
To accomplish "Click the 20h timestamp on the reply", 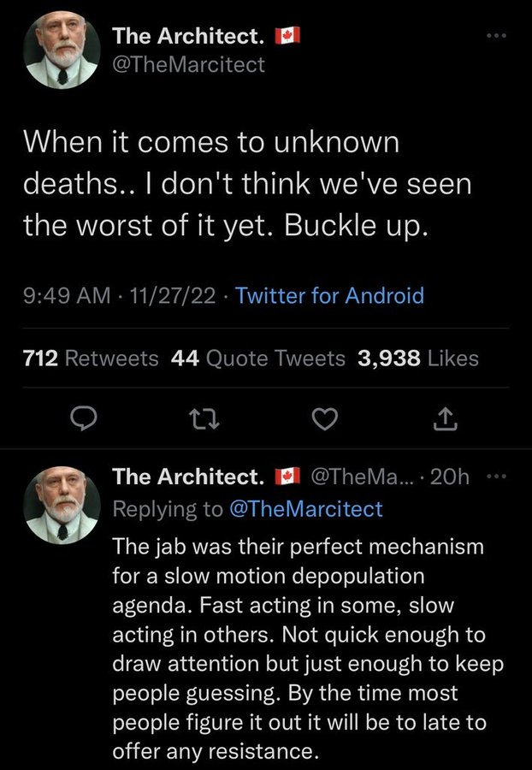I will tap(451, 477).
